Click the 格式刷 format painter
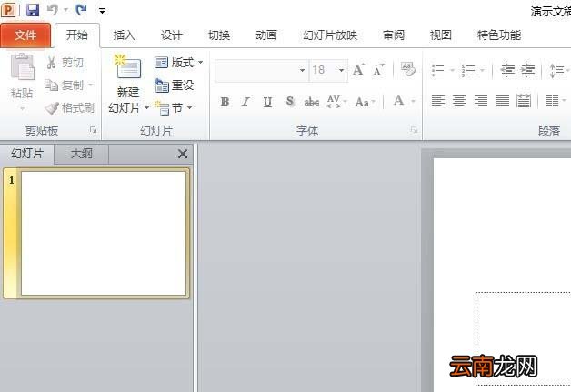The height and width of the screenshot is (392, 571). click(x=69, y=108)
